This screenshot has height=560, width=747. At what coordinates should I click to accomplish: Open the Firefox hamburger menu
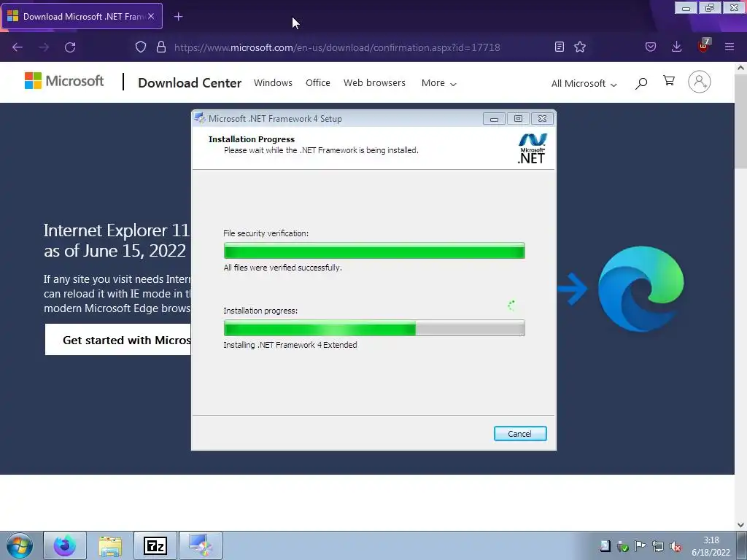click(729, 47)
